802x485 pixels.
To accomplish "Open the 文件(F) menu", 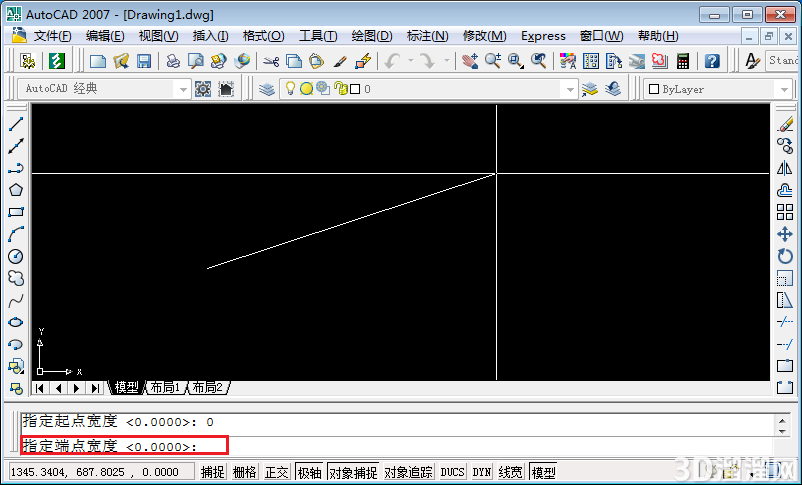I will 52,36.
